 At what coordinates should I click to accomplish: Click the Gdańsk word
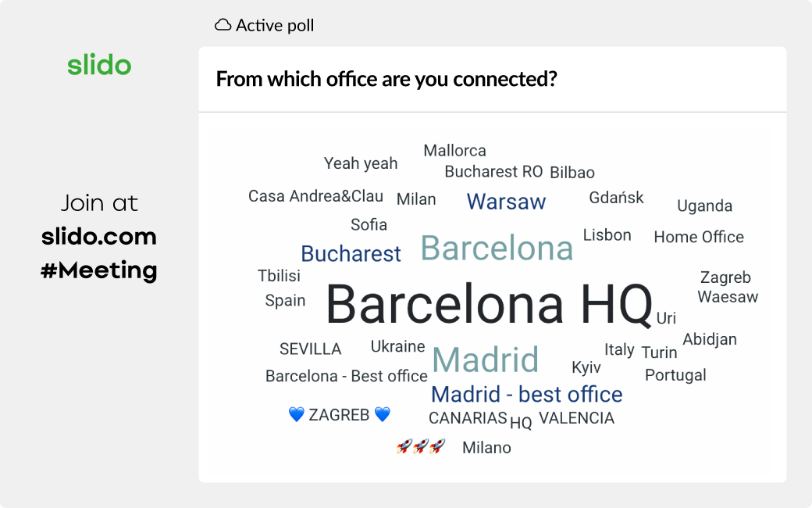tap(616, 198)
